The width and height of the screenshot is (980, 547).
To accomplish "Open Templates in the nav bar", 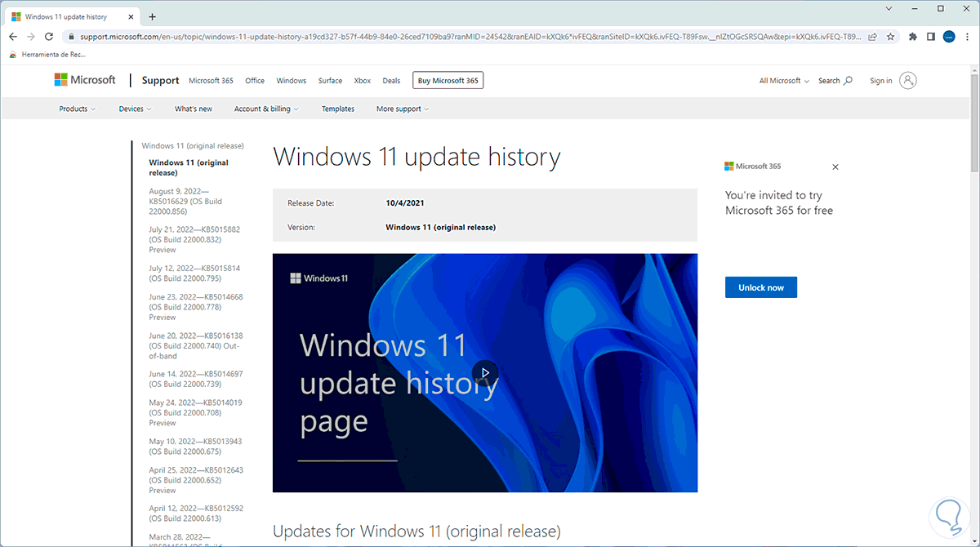I will [x=338, y=109].
